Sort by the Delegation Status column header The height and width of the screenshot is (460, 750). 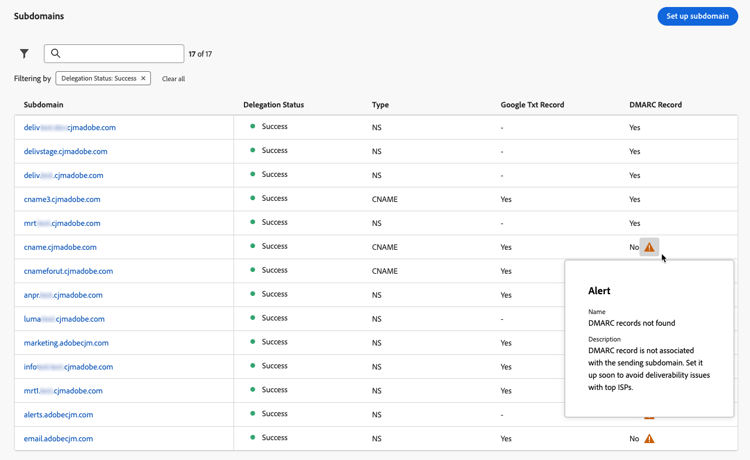(x=273, y=104)
